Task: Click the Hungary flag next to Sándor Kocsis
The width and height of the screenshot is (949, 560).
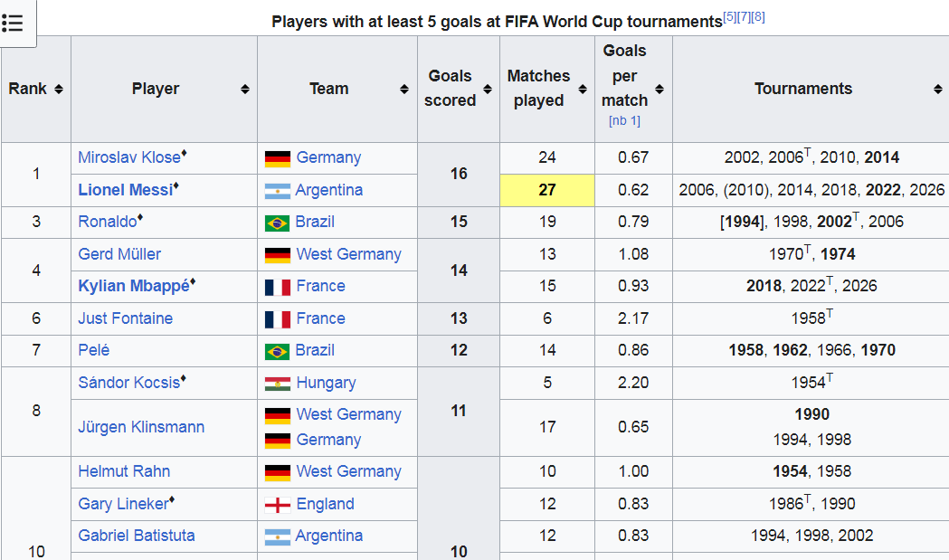Action: 278,384
